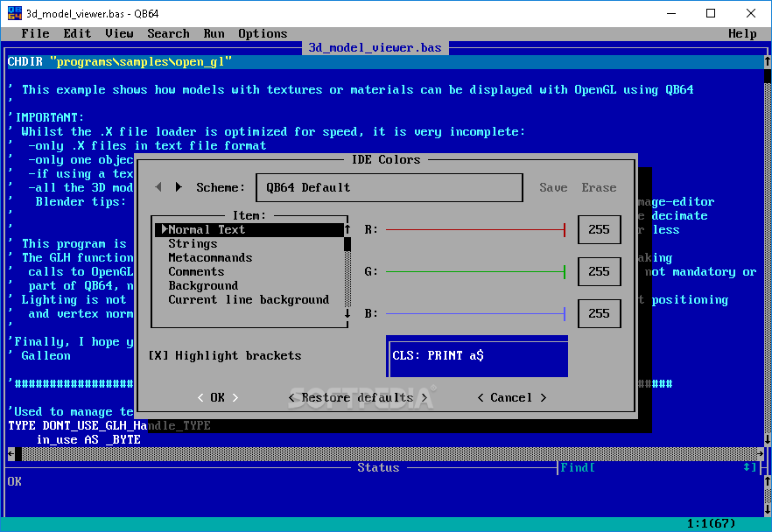Open the Search menu
Image resolution: width=772 pixels, height=532 pixels.
tap(168, 33)
